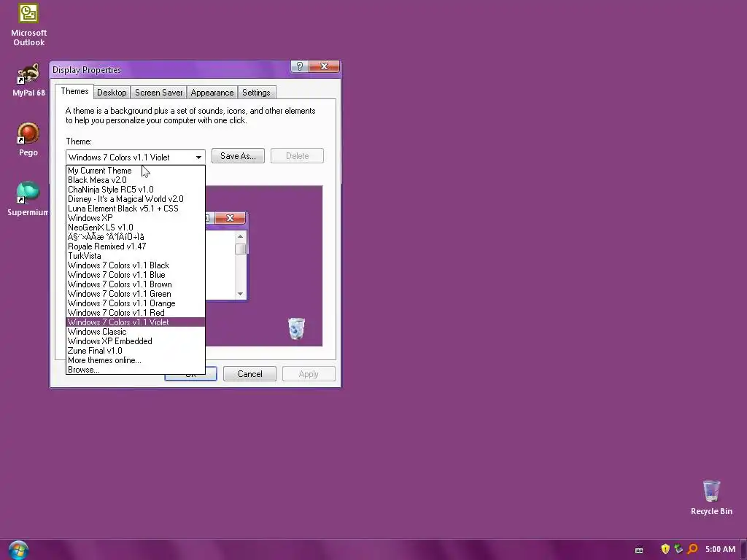
Task: Click the security shield tray icon
Action: tap(665, 549)
